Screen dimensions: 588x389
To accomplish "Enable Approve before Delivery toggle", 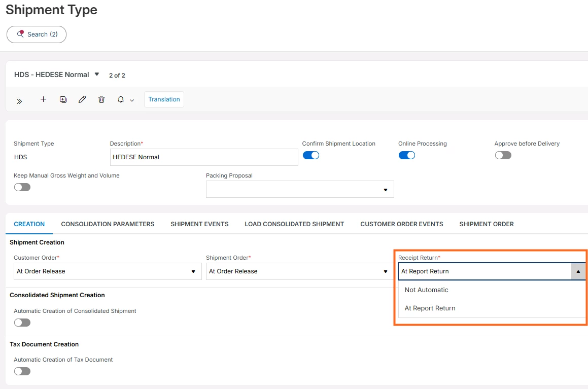I will click(503, 155).
